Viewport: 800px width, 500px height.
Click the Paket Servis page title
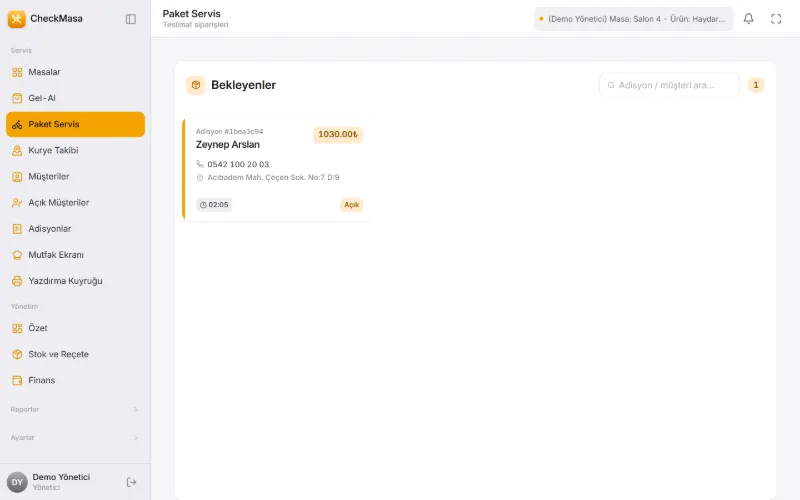192,14
